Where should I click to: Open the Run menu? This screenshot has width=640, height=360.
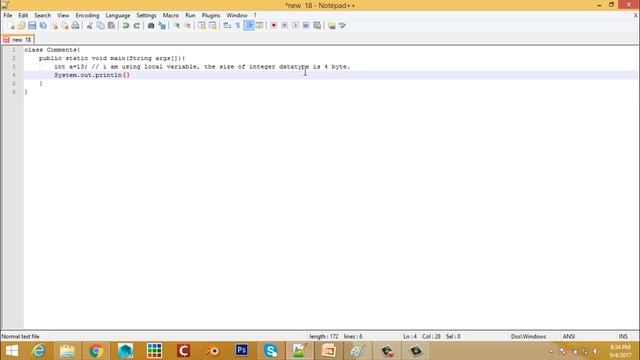[x=190, y=15]
